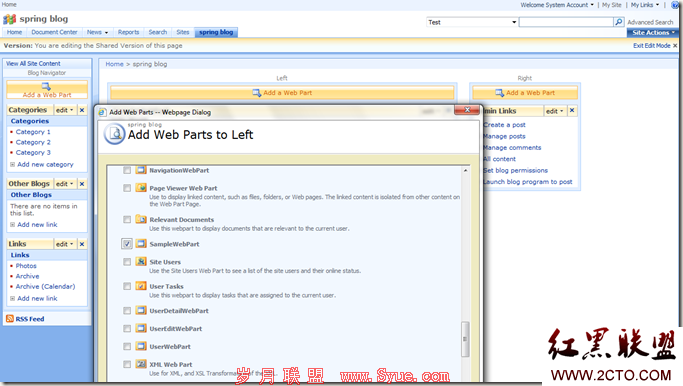Click the UserDetailWebPart icon
This screenshot has height=386, width=683.
141,310
